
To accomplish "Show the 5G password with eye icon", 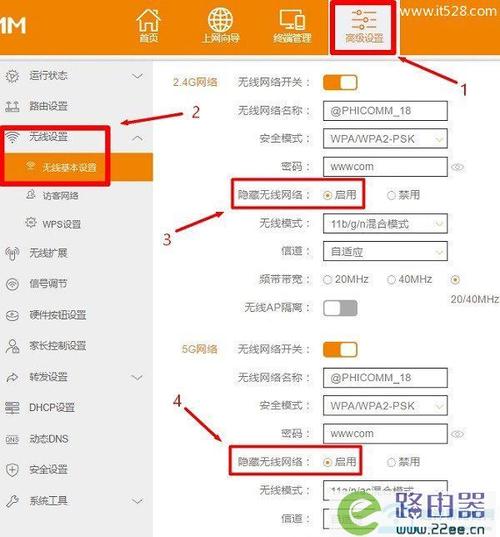I will [458, 434].
